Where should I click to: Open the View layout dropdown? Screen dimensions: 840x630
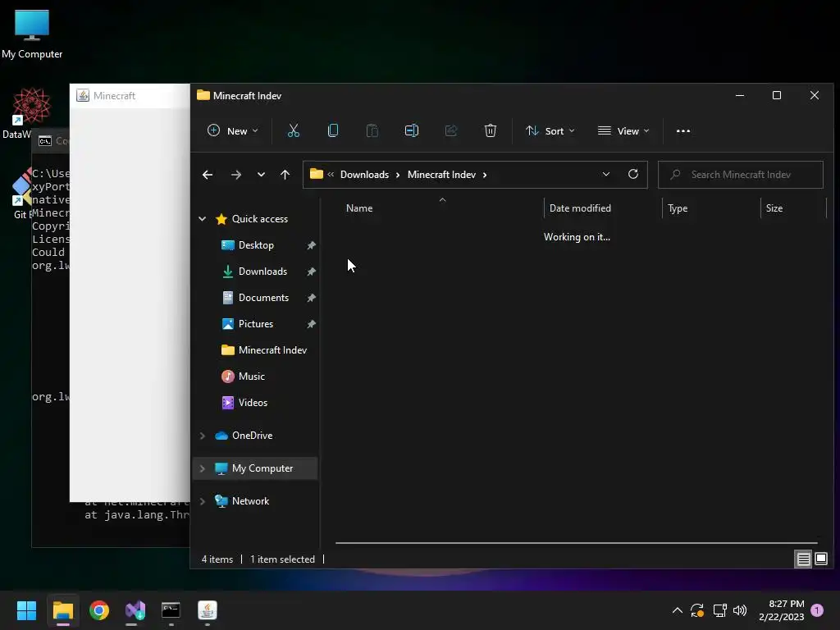coord(623,130)
